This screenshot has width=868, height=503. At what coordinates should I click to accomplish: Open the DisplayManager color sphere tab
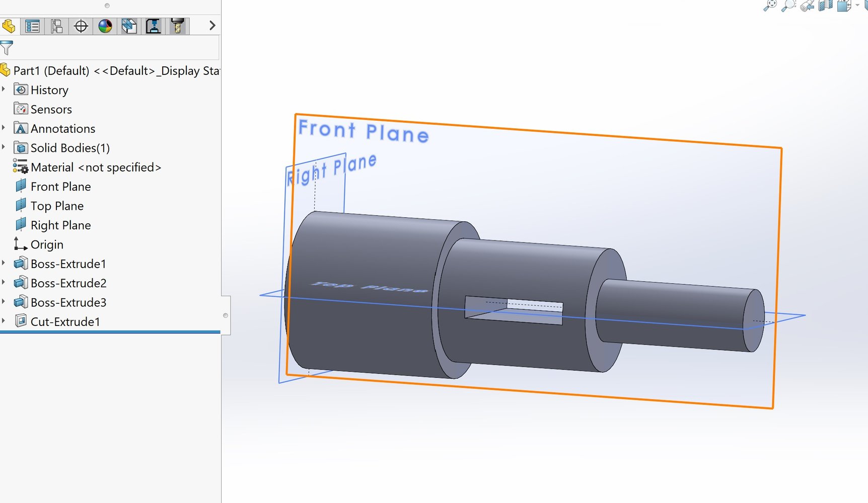pyautogui.click(x=105, y=26)
